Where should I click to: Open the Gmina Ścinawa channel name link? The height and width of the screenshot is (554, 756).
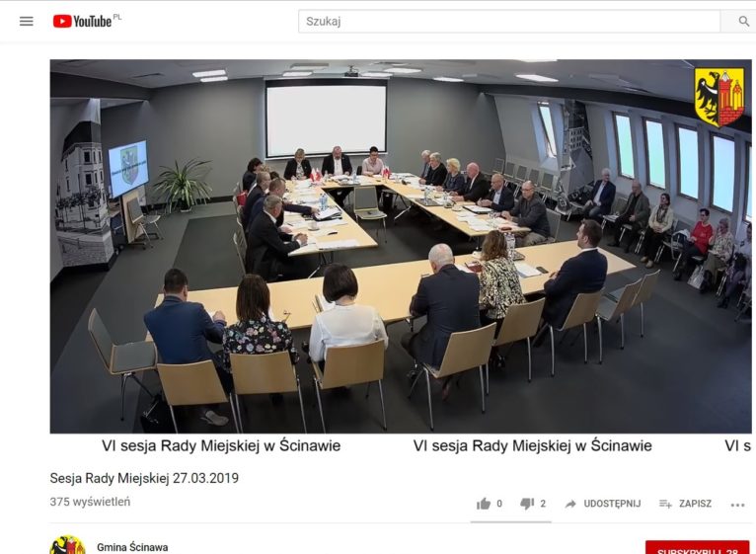[x=132, y=547]
